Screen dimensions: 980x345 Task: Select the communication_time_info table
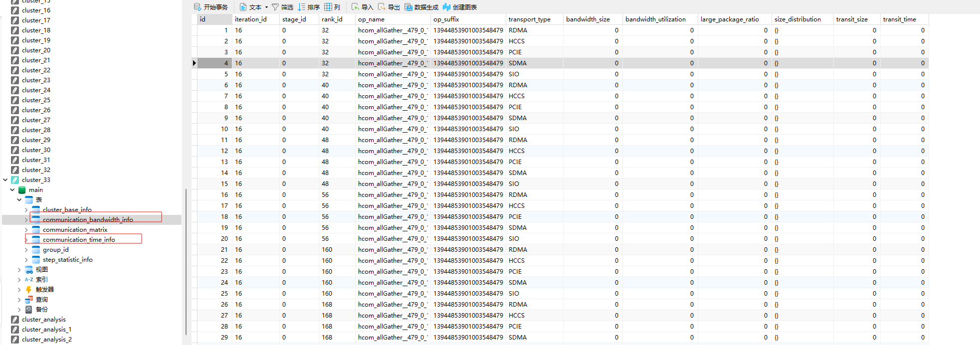pyautogui.click(x=79, y=240)
